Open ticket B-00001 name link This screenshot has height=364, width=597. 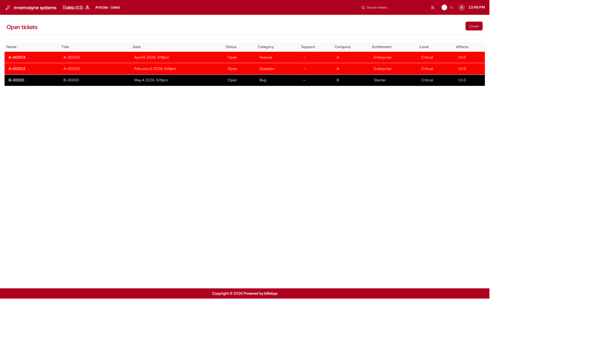click(16, 80)
